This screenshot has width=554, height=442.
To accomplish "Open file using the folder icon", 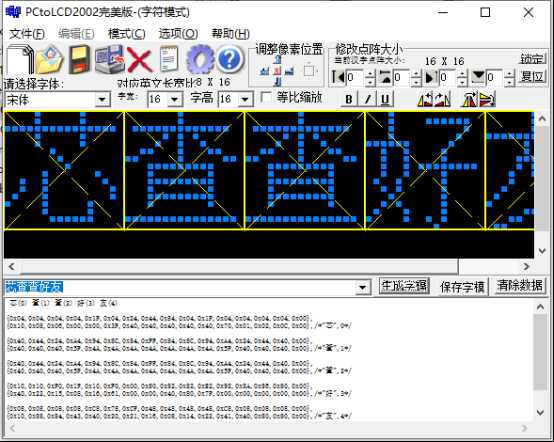I will (50, 59).
